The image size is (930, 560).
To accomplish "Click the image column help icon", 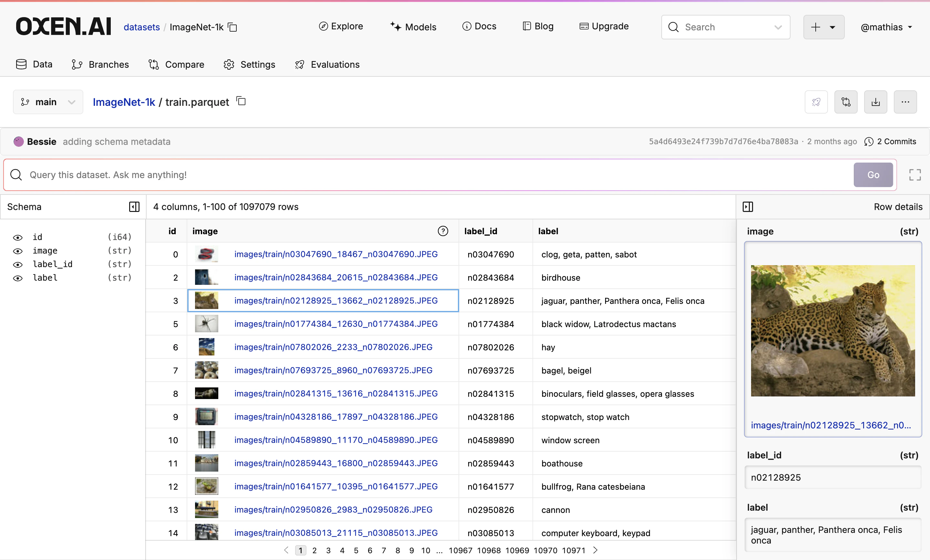I will (443, 231).
